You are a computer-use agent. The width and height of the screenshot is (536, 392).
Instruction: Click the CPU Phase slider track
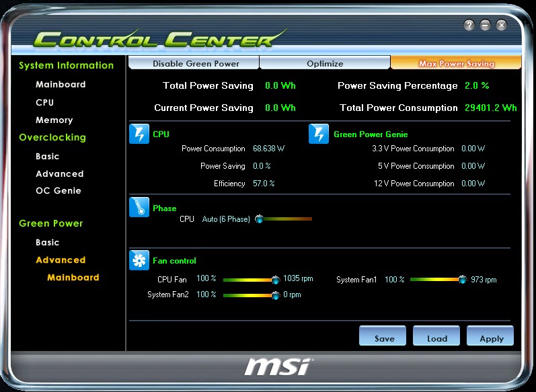click(284, 219)
